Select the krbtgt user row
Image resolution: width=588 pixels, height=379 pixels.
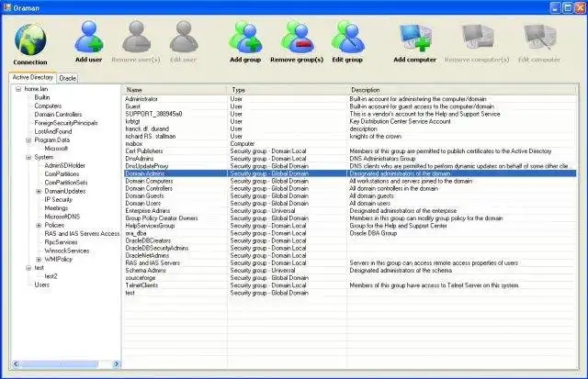click(350, 121)
